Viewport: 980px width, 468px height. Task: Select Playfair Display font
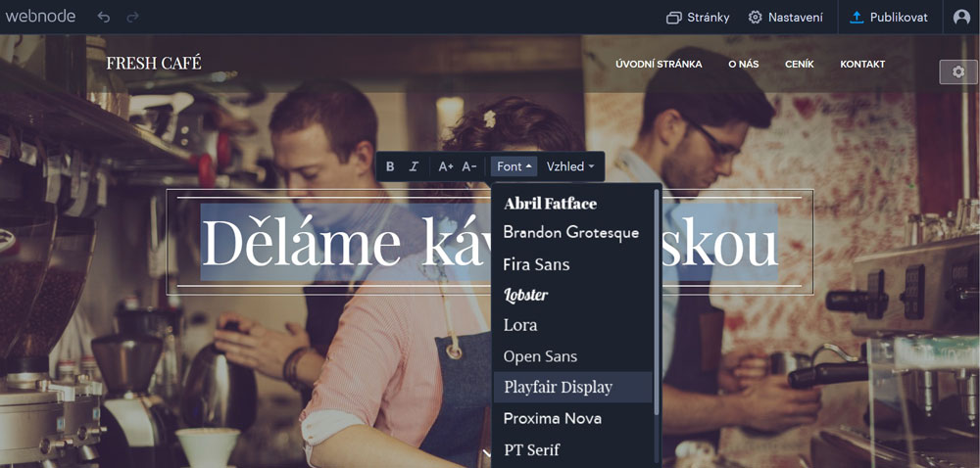573,387
